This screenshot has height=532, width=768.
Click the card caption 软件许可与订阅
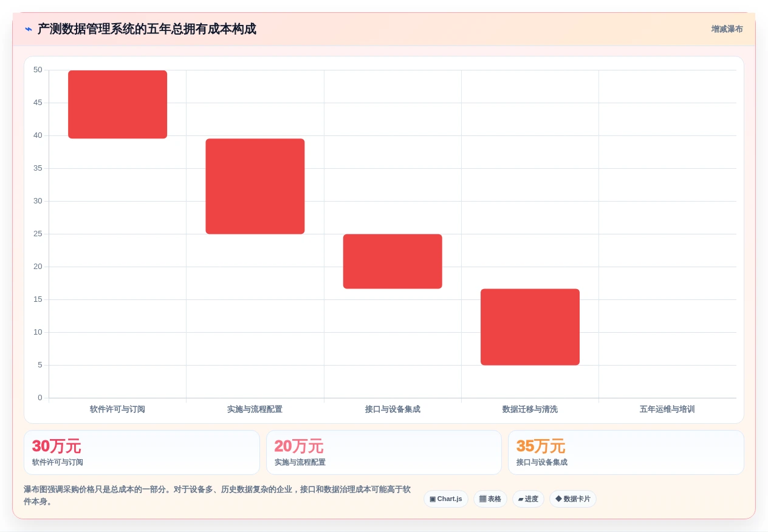pyautogui.click(x=58, y=462)
